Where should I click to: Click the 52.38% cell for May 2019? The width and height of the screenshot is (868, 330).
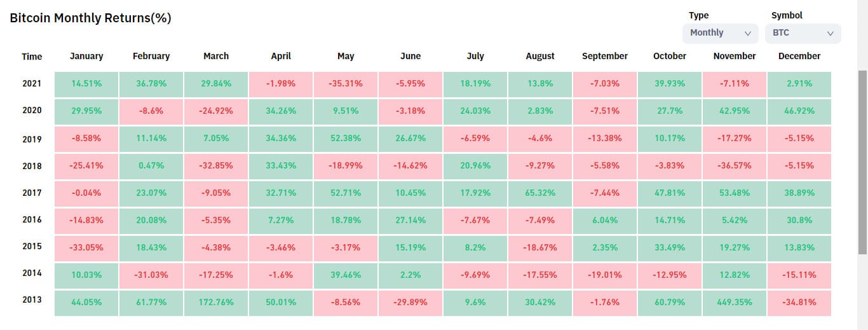coord(346,139)
